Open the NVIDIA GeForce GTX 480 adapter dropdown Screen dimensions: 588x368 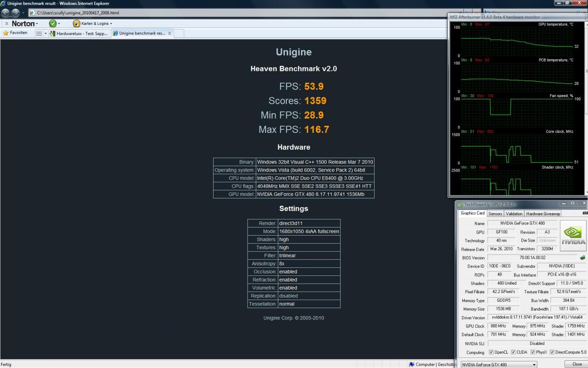(499, 365)
